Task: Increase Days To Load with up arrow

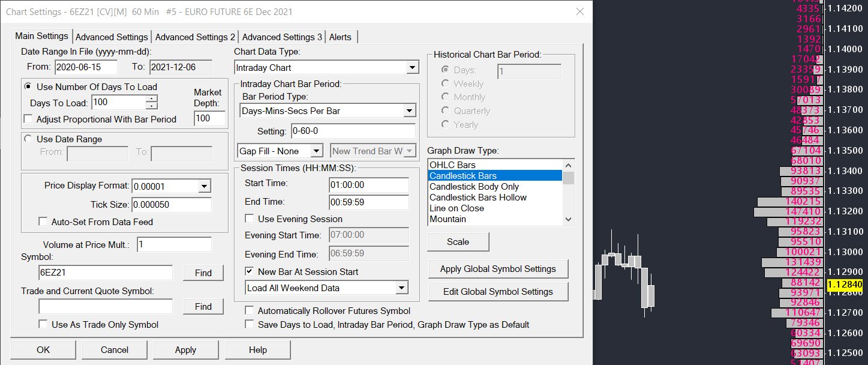Action: tap(152, 98)
